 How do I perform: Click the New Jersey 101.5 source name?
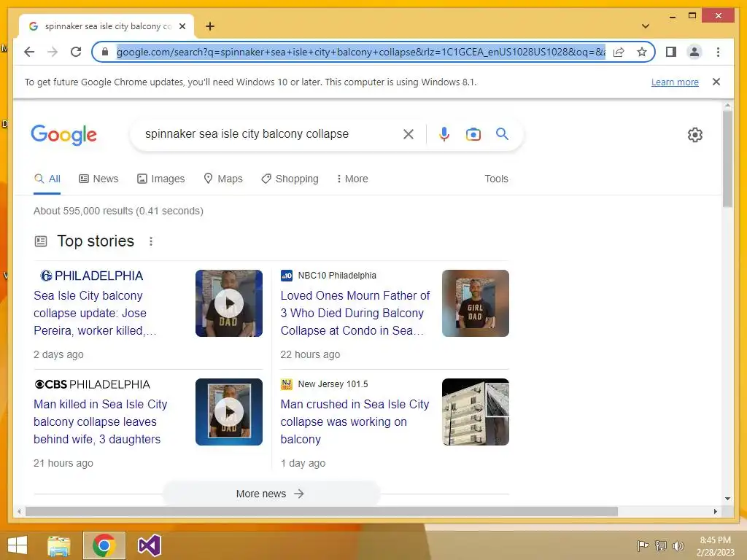point(333,384)
